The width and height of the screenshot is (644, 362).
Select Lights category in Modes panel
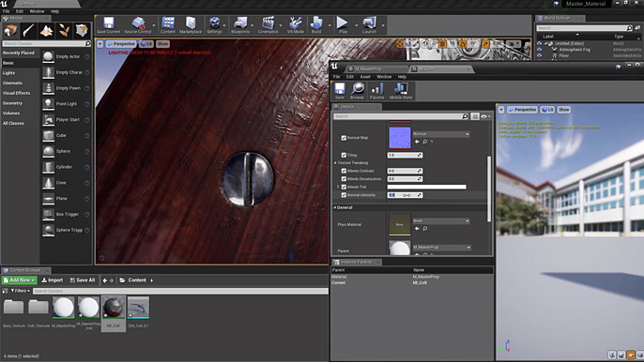click(8, 72)
